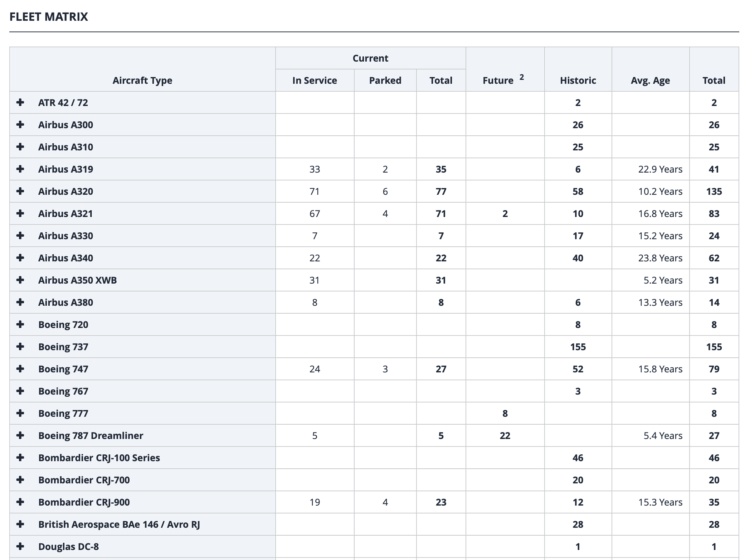The image size is (750, 560).
Task: Click the Airbus A330 in-service count 7
Action: tap(314, 236)
